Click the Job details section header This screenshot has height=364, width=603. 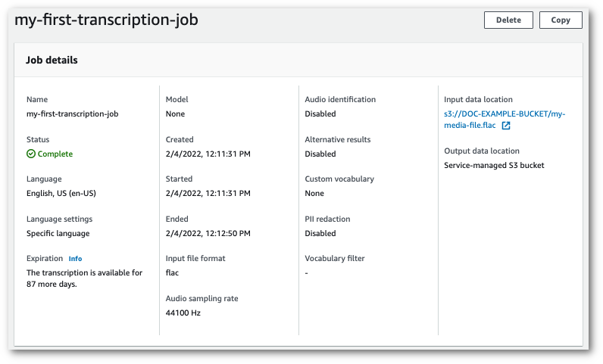52,60
